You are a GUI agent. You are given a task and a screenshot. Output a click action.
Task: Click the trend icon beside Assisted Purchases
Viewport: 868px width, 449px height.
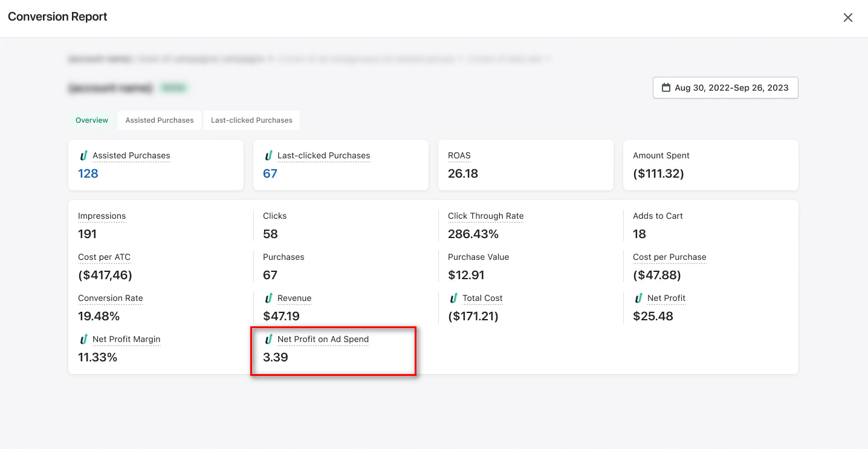pos(83,155)
